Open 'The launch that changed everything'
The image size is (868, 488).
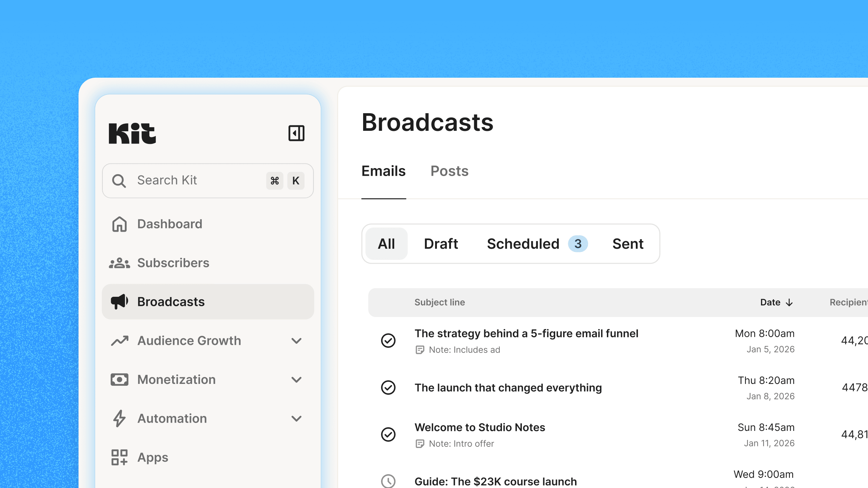coord(508,388)
